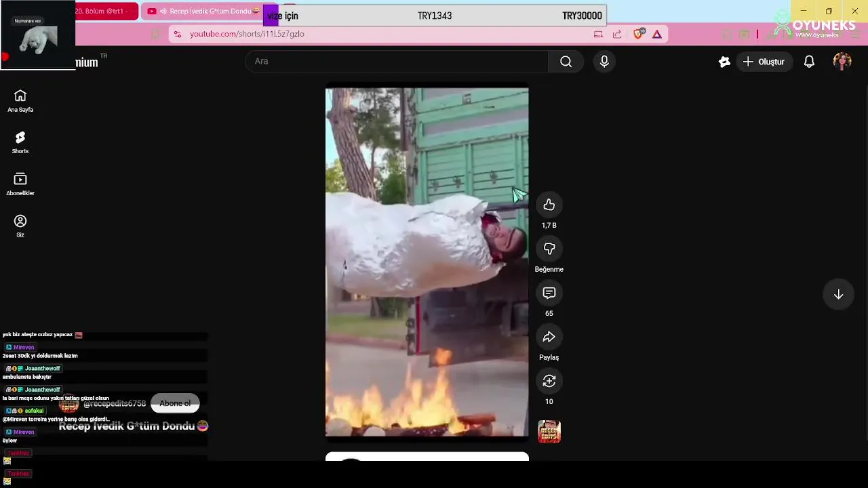Go to the Shorts sidebar icon
Screen dimensions: 868x488
click(x=20, y=138)
